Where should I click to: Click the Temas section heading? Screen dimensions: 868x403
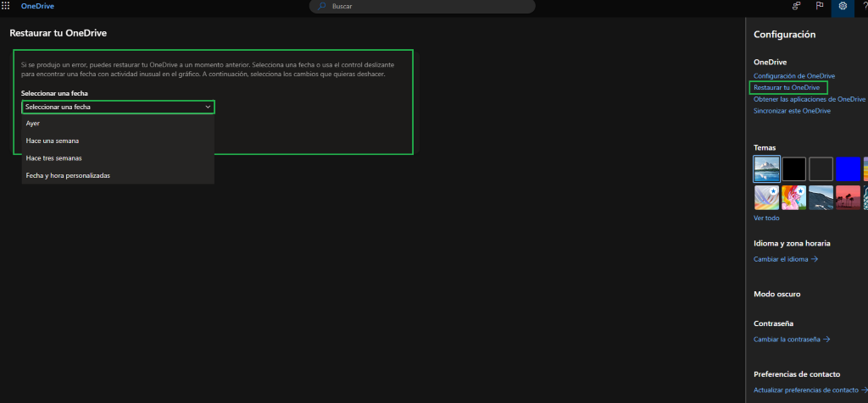point(765,147)
